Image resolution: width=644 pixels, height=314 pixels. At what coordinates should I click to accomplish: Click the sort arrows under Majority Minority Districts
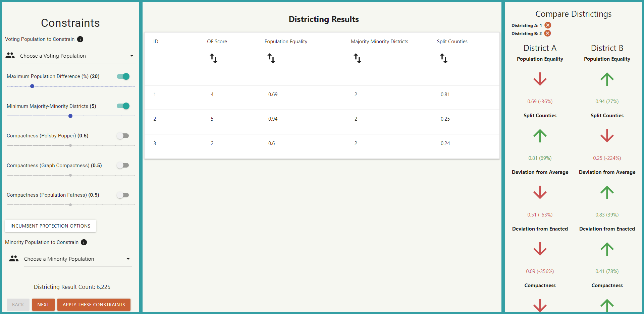(x=358, y=58)
